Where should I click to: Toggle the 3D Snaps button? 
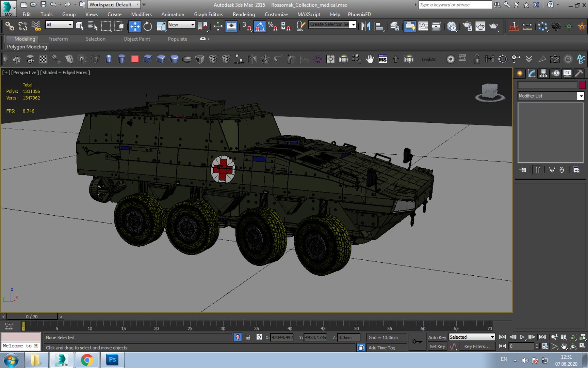pyautogui.click(x=247, y=26)
